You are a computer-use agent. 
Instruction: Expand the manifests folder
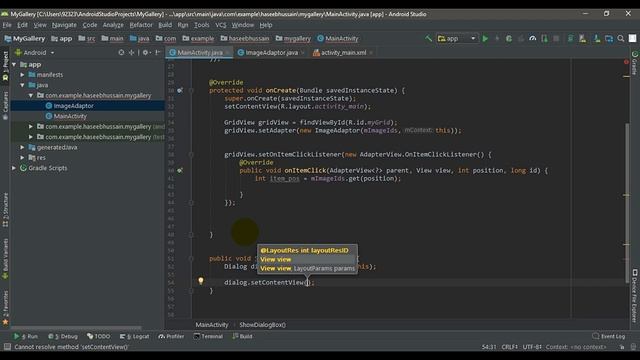(22, 75)
